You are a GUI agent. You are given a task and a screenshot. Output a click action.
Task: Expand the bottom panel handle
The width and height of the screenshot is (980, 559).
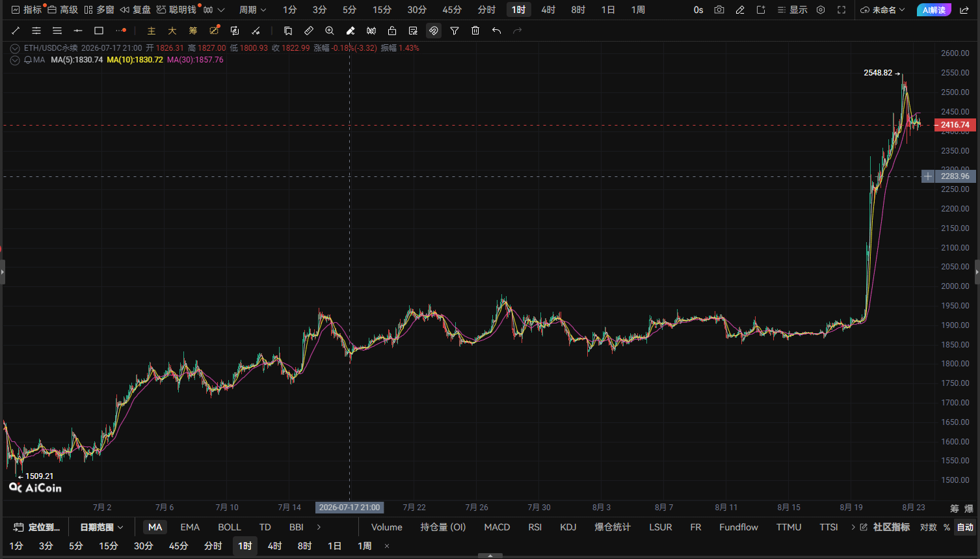(490, 556)
